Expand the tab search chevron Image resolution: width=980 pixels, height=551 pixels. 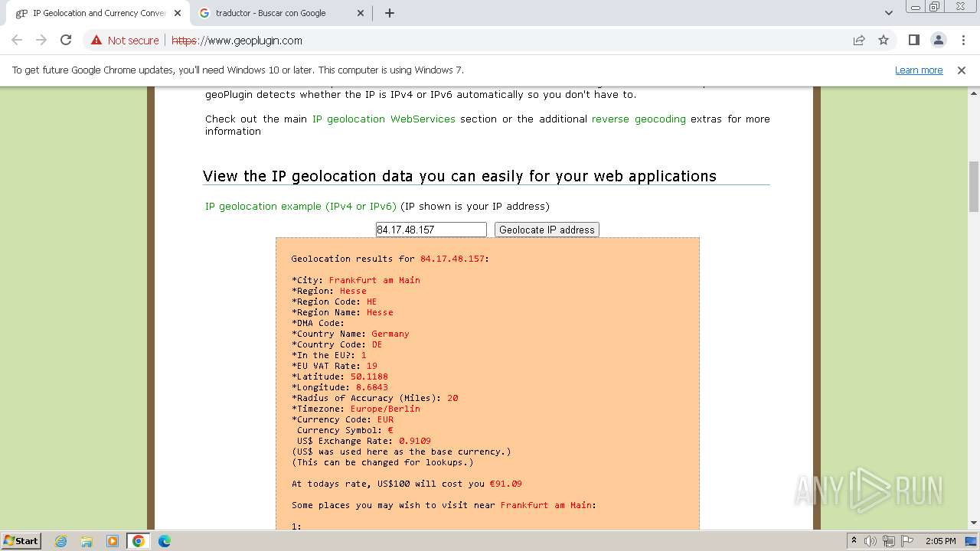coord(888,13)
